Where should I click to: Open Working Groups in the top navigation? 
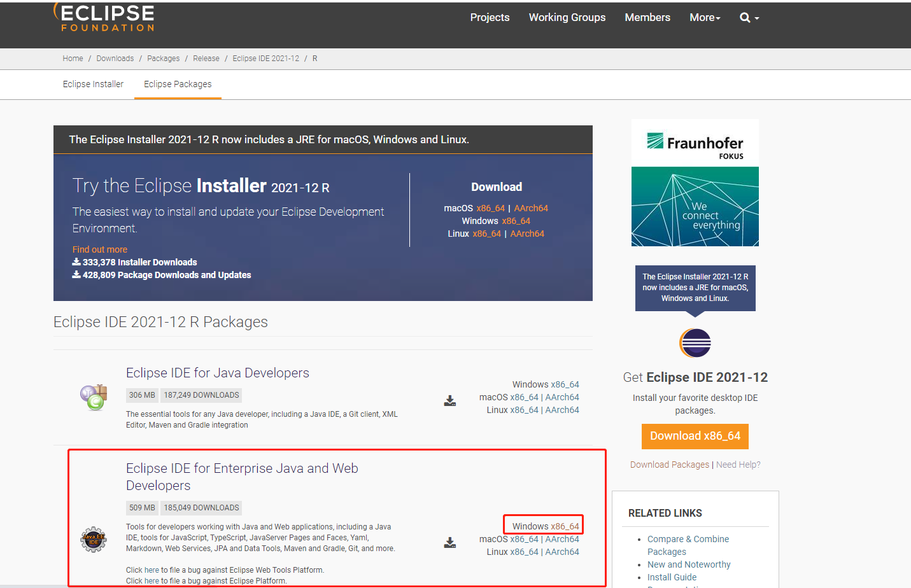567,18
